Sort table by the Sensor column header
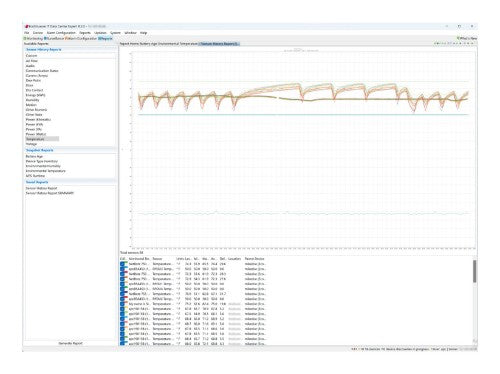Screen dimensions: 500x374 (x=157, y=259)
